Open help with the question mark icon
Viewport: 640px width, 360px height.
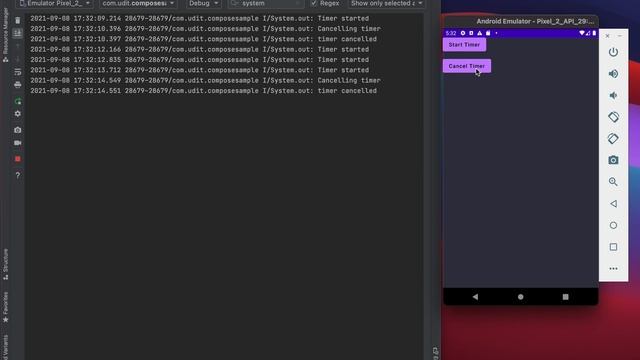18,175
